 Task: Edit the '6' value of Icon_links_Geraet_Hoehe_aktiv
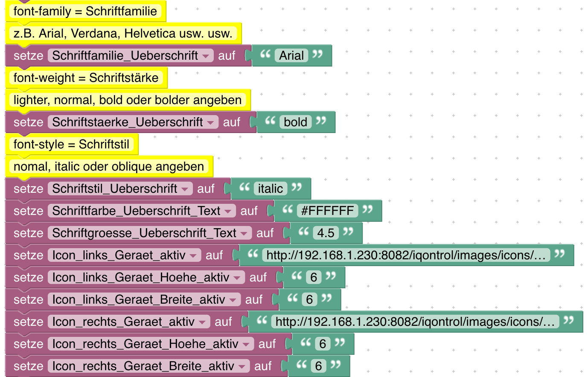click(314, 277)
